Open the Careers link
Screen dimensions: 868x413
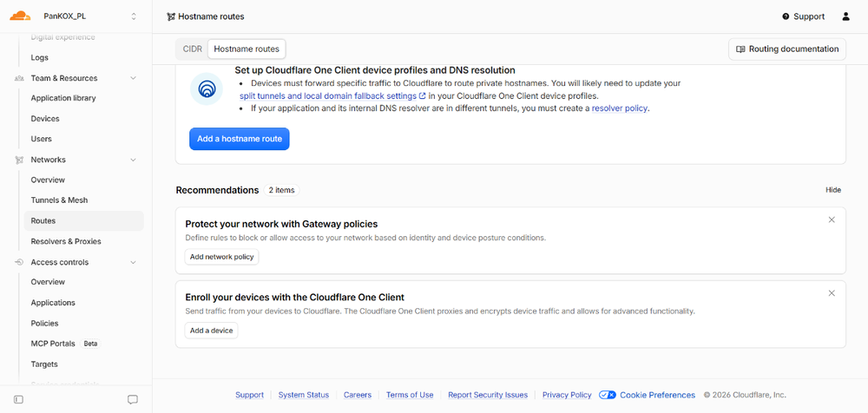point(358,395)
